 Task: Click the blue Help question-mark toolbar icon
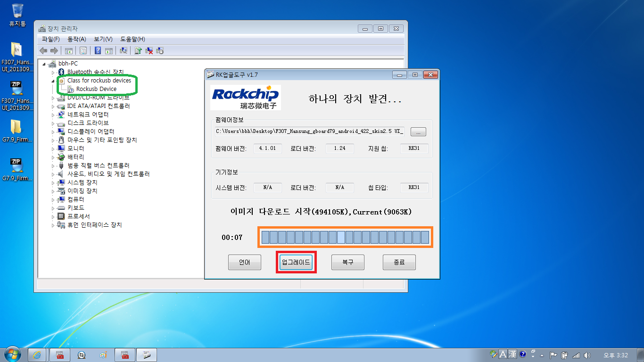98,50
